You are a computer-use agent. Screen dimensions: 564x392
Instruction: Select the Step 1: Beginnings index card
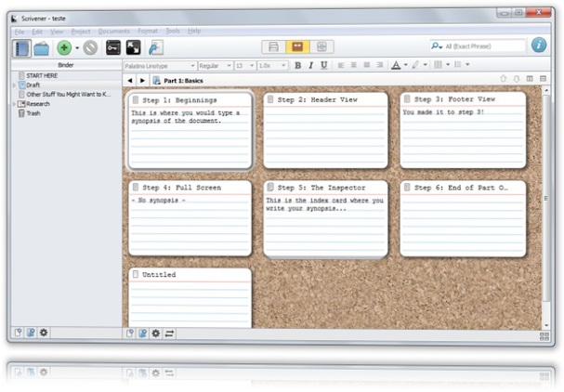point(190,131)
